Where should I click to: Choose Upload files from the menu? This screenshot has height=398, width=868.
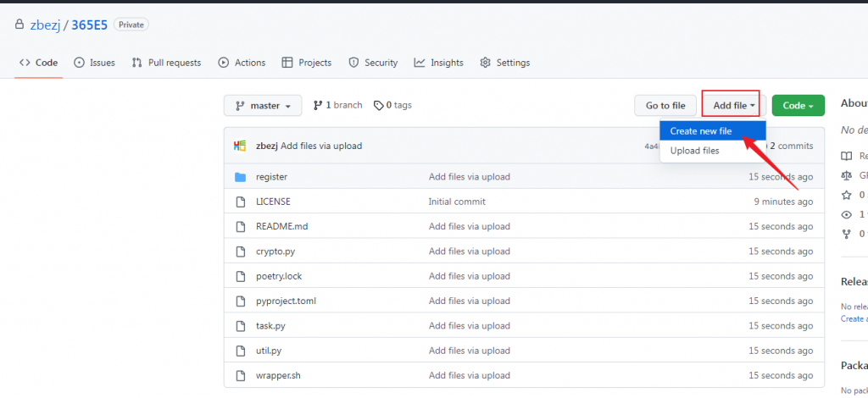coord(694,151)
